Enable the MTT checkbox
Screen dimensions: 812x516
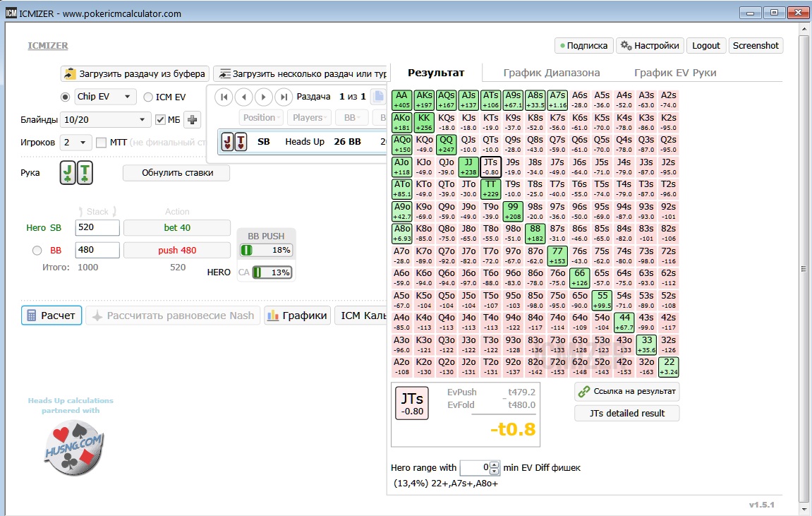(x=101, y=143)
